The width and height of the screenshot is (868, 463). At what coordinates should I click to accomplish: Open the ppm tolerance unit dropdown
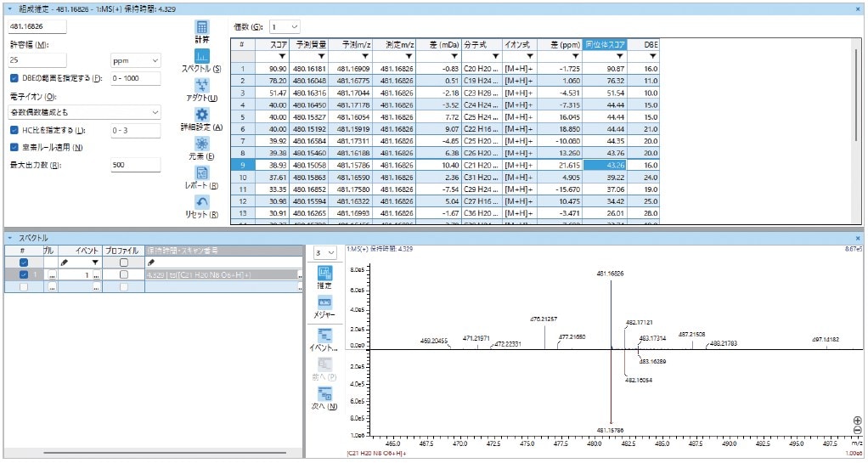[x=135, y=61]
